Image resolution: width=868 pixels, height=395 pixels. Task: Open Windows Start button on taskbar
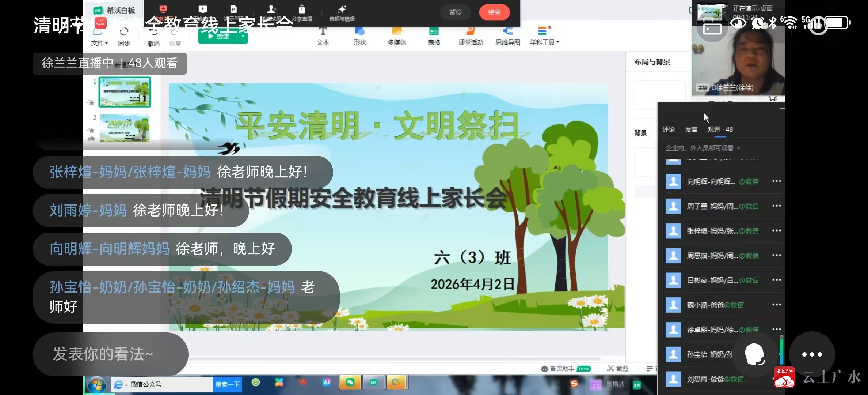click(x=96, y=385)
